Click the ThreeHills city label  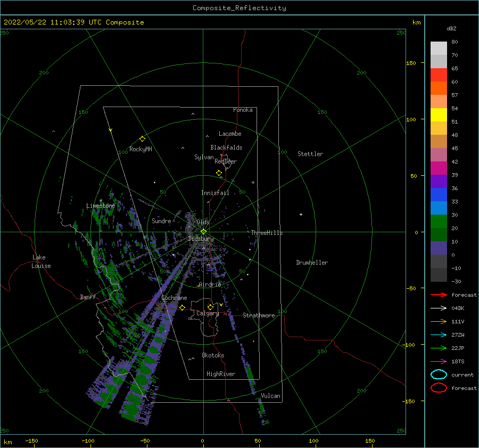click(x=267, y=233)
